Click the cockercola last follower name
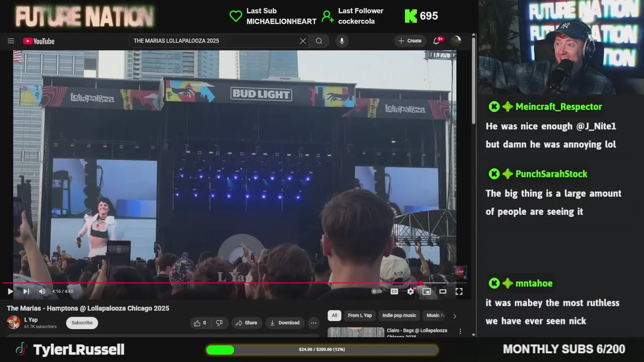Viewport: 644px width, 362px height. coord(356,22)
